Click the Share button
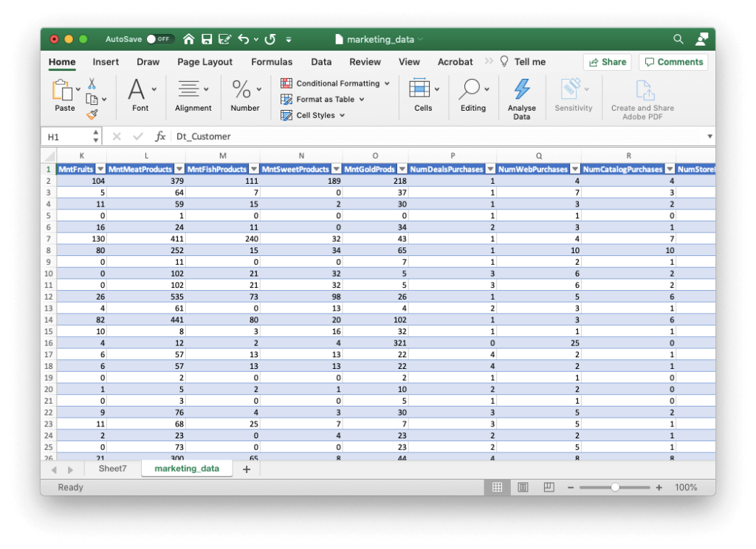Screen dimensions: 756x549 point(607,61)
